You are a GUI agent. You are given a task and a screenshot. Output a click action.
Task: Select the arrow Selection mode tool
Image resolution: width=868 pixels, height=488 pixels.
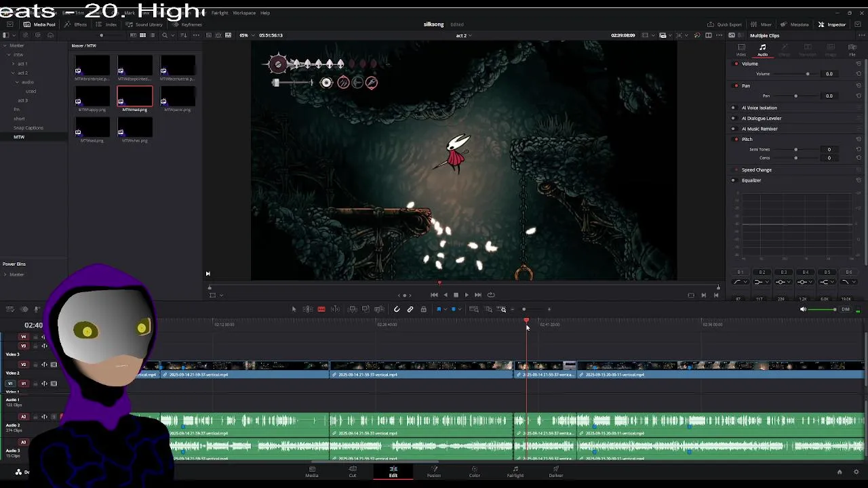[294, 309]
